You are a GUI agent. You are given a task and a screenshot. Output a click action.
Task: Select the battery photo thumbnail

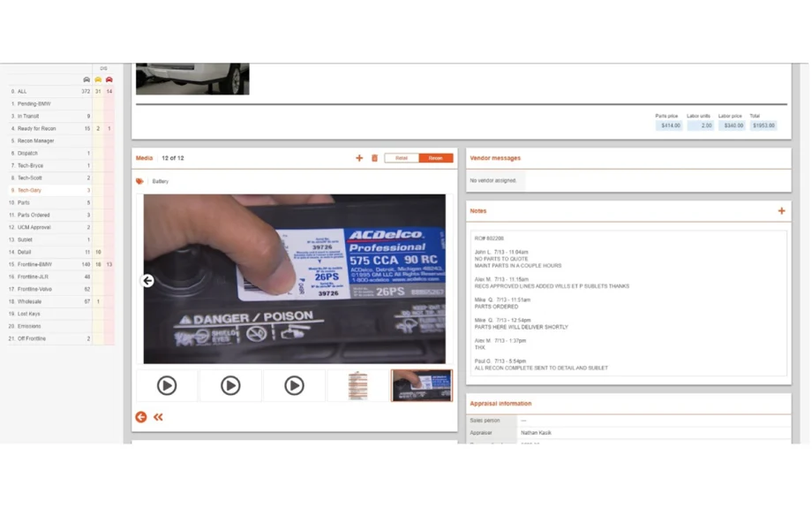(x=422, y=386)
